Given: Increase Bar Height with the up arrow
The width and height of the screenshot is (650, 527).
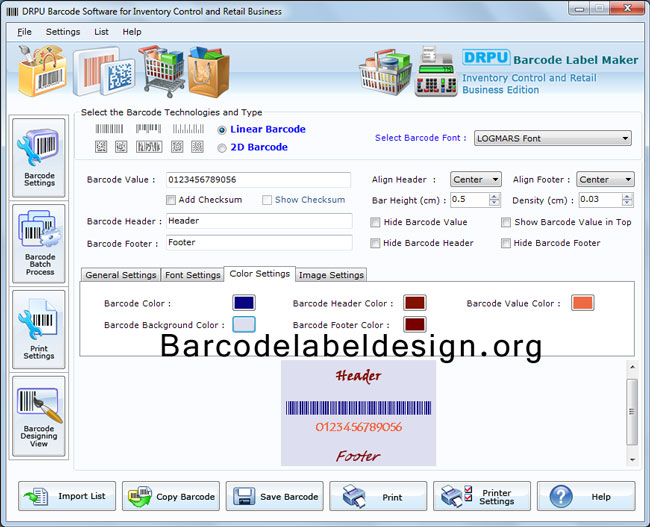Looking at the screenshot, I should [494, 197].
